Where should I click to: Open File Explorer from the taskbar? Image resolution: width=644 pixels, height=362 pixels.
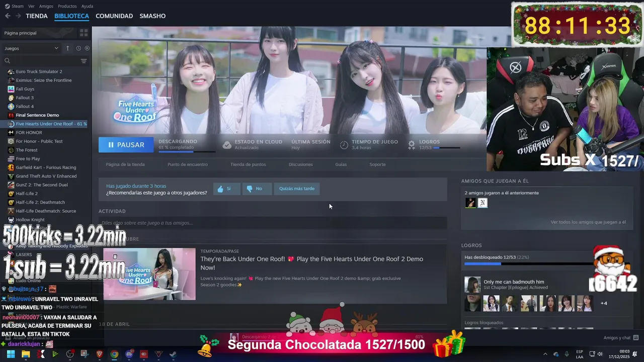[x=26, y=354]
